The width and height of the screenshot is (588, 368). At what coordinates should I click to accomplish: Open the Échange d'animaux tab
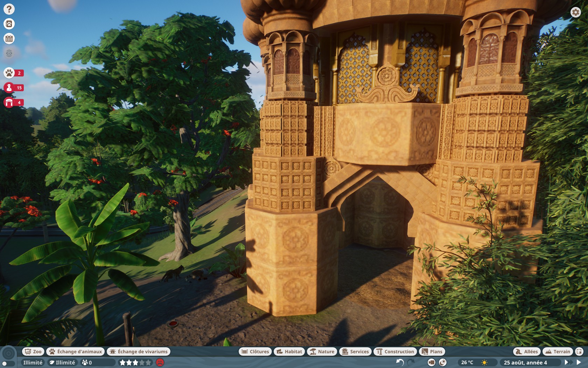pyautogui.click(x=76, y=352)
